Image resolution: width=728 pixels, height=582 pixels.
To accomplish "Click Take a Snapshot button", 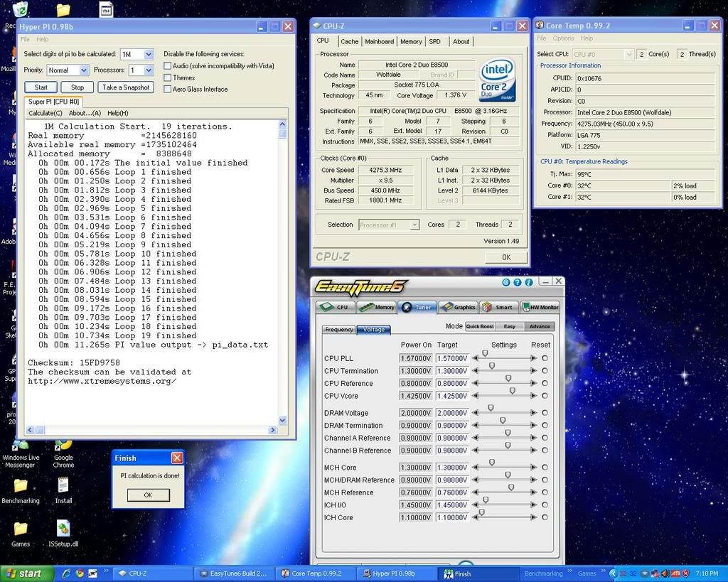I will [x=126, y=87].
